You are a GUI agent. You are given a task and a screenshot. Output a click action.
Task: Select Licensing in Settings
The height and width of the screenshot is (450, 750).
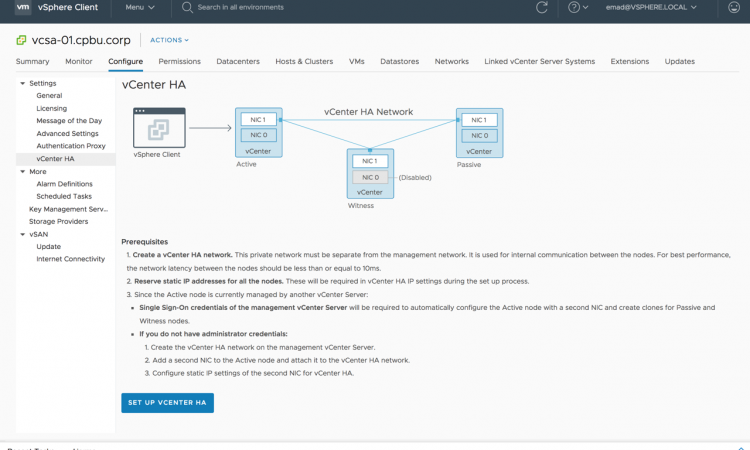click(x=52, y=109)
